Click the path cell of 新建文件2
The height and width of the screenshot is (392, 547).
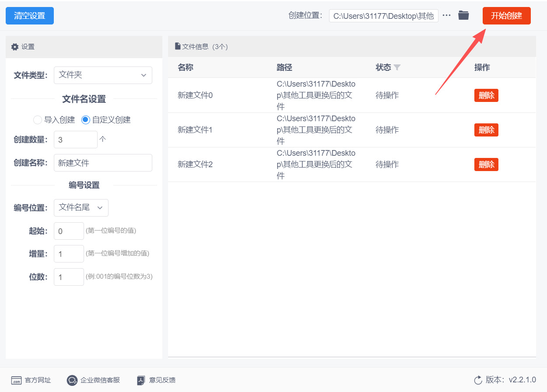[316, 164]
